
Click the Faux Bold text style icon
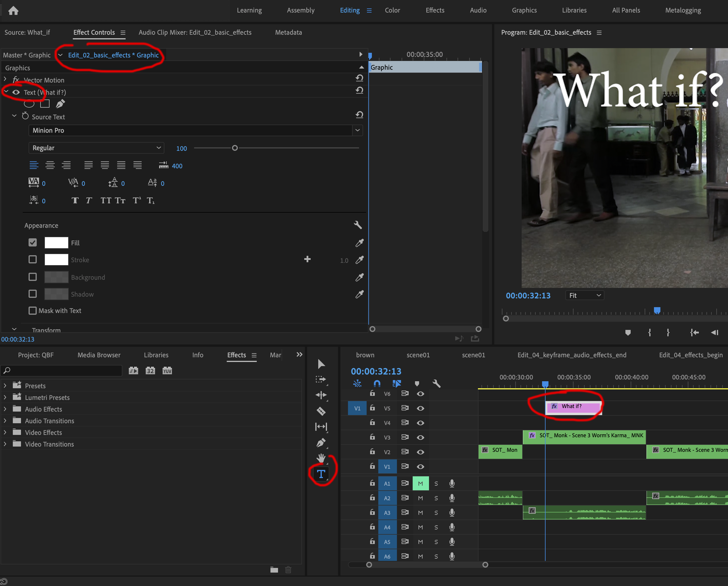coord(75,201)
